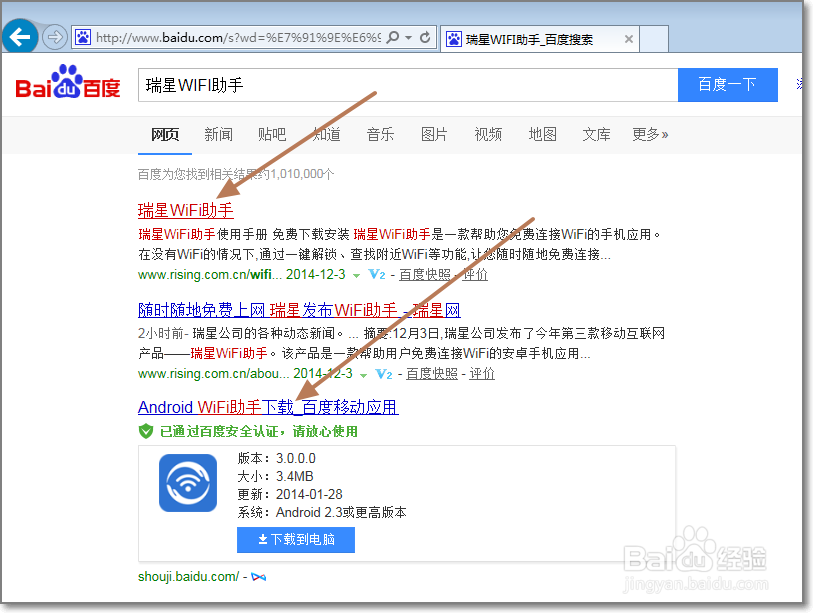Expand dropdown arrow after rising.com.cn/abou result
This screenshot has width=813, height=613.
coord(363,375)
